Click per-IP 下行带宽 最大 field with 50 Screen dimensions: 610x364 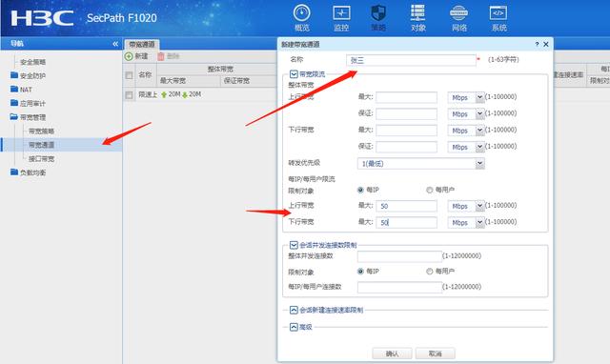pos(406,222)
